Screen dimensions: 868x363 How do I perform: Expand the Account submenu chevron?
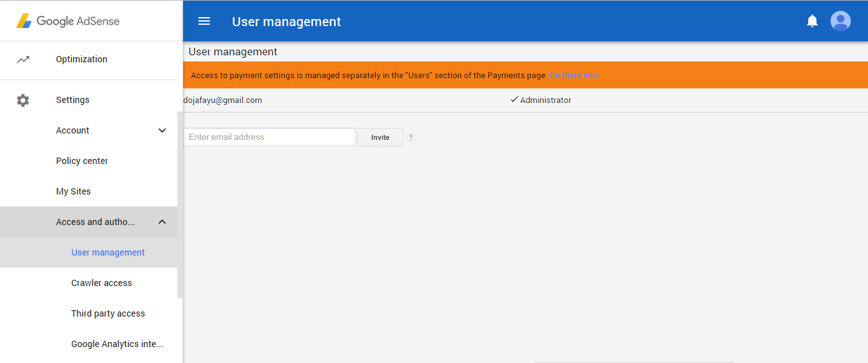(x=162, y=130)
